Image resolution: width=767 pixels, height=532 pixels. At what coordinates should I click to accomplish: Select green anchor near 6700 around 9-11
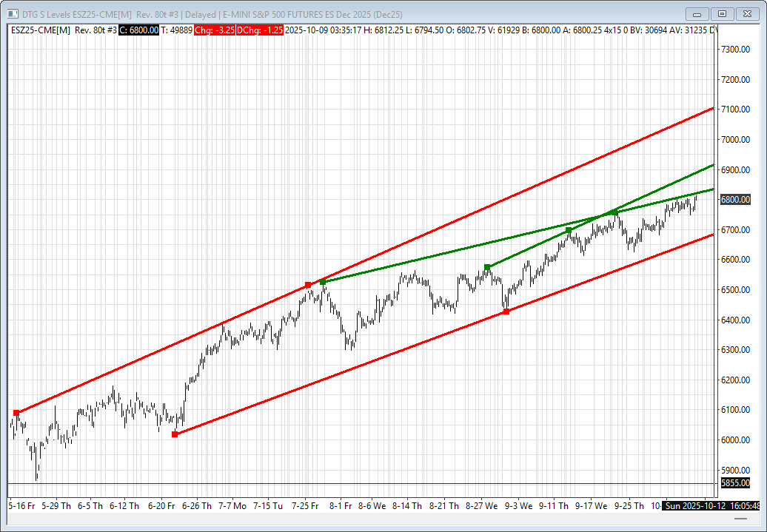coord(569,230)
